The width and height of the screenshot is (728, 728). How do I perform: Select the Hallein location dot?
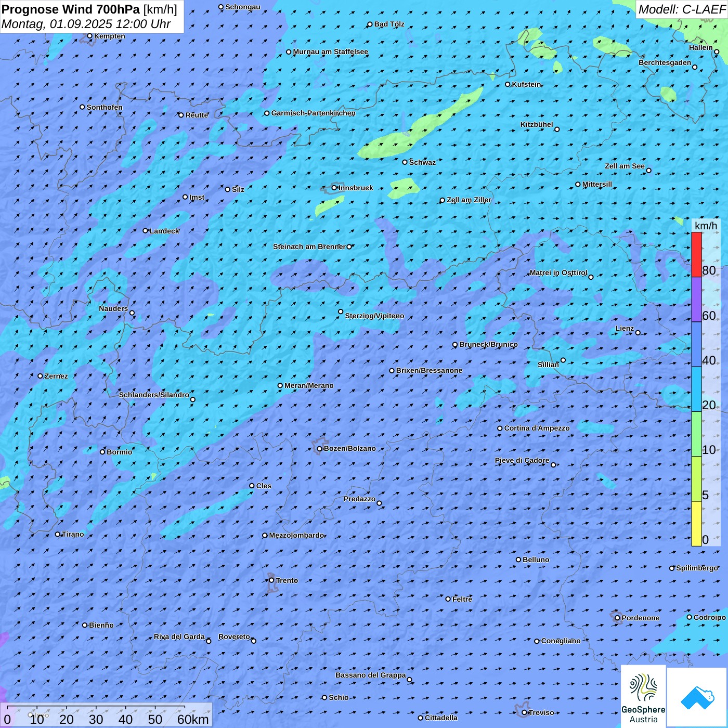click(x=717, y=51)
